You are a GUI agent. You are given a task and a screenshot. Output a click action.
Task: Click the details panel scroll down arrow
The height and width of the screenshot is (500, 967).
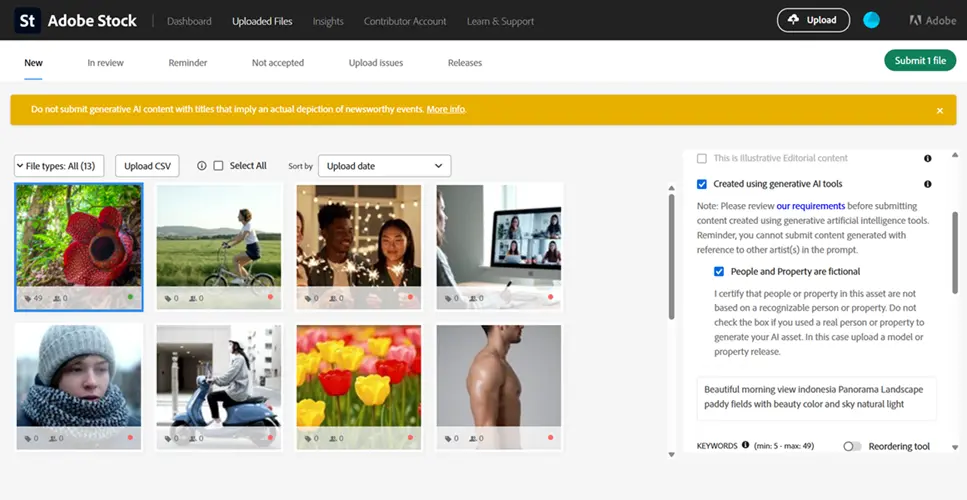(955, 448)
